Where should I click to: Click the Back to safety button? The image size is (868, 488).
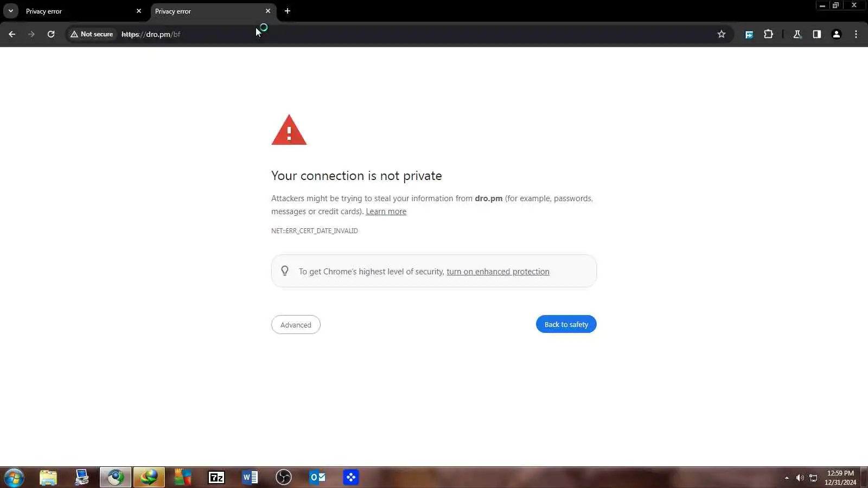(566, 324)
